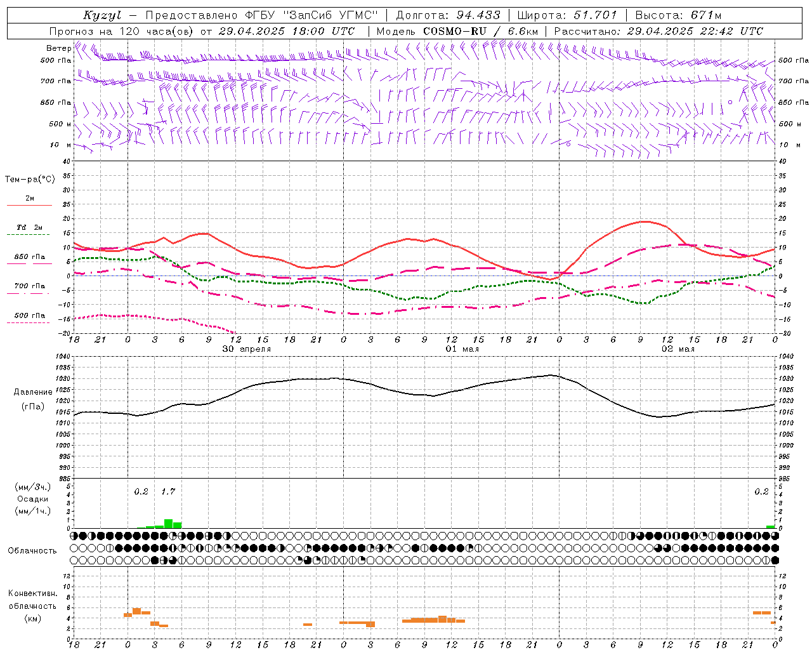Select the computed time 29.04.2025 22:42 UTC

coord(695,31)
